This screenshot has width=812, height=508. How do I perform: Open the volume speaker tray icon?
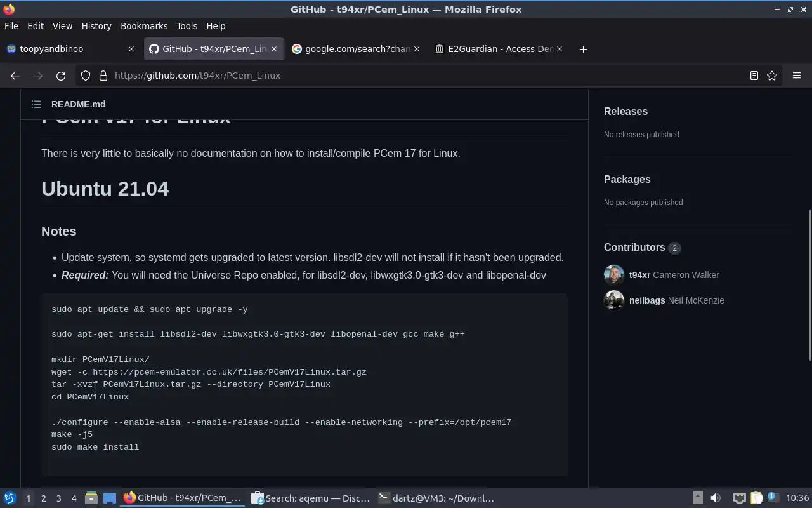(716, 498)
